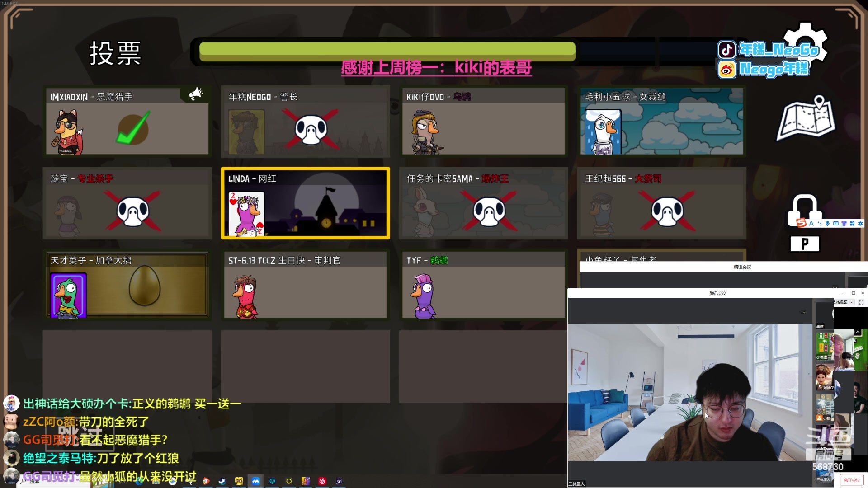This screenshot has width=868, height=488.
Task: Click the green checkmark vote indicator
Action: [133, 128]
